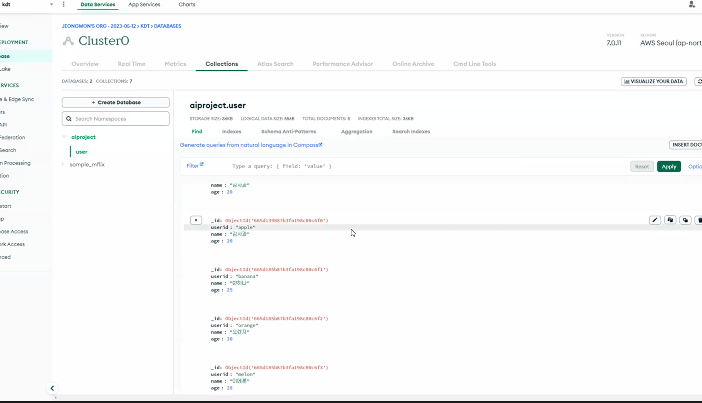Viewport: 702px width, 403px height.
Task: Open the Performance Advisor tab
Action: click(342, 64)
